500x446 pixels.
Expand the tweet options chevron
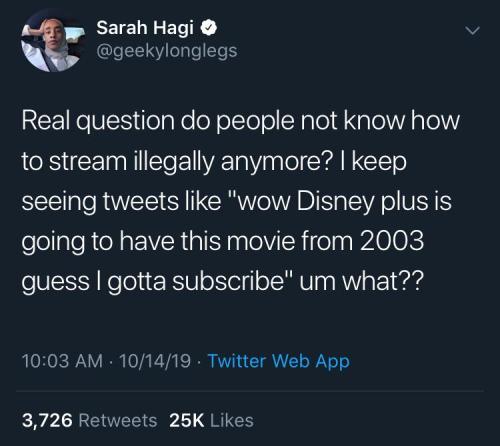click(x=472, y=31)
